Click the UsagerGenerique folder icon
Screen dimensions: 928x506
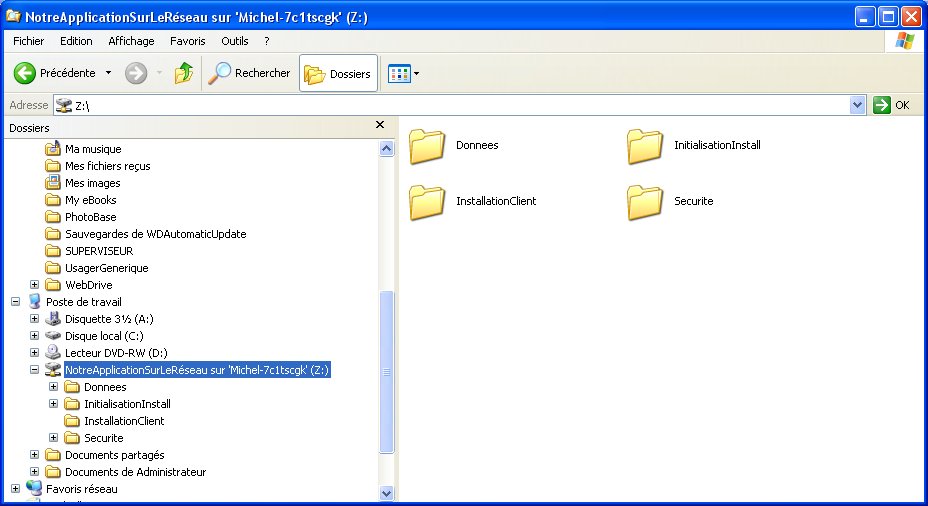coord(53,268)
